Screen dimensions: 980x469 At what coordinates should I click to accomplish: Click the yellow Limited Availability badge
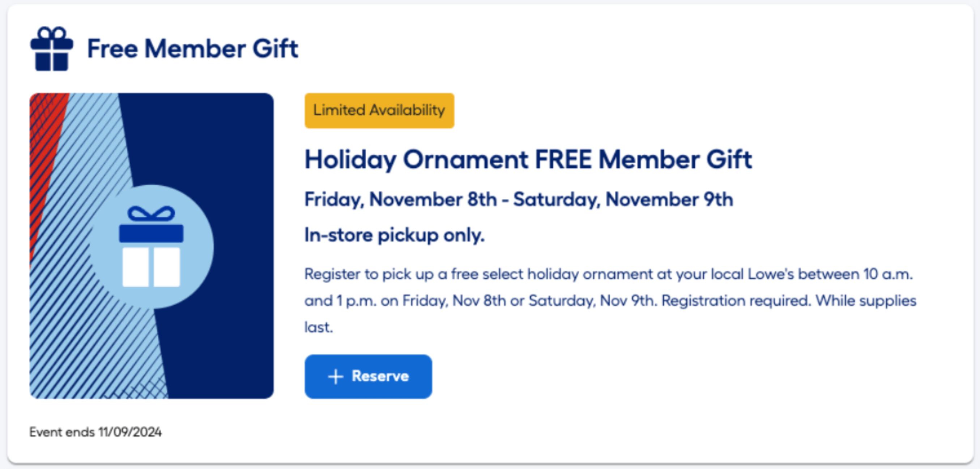coord(379,110)
